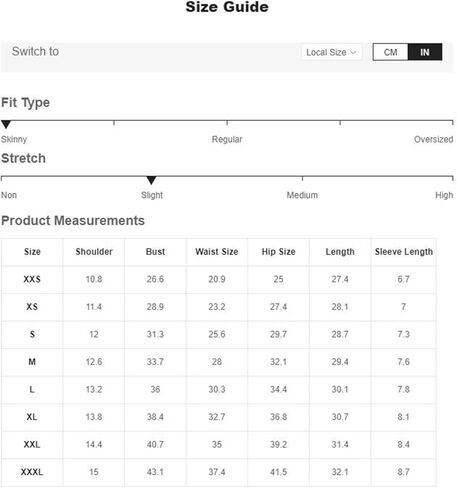
Task: Click the Size Guide title
Action: (x=227, y=7)
